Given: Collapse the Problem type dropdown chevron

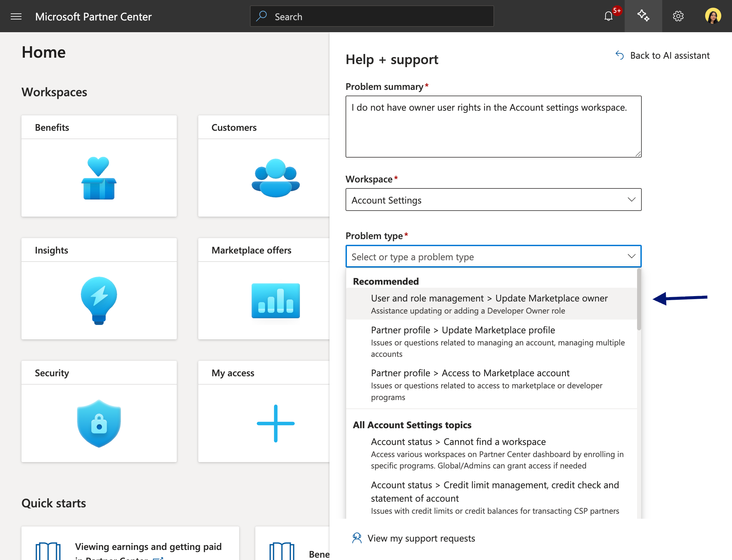Looking at the screenshot, I should [x=631, y=256].
